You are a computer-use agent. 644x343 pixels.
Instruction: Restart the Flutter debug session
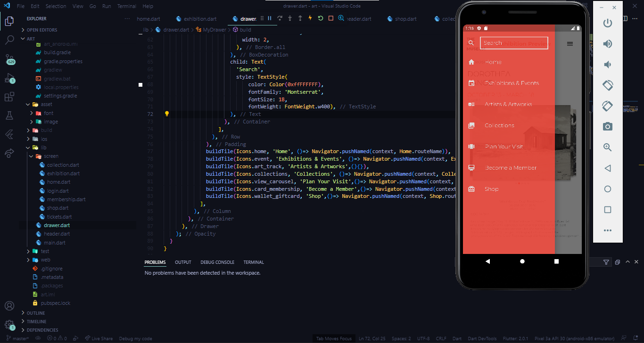(x=320, y=18)
